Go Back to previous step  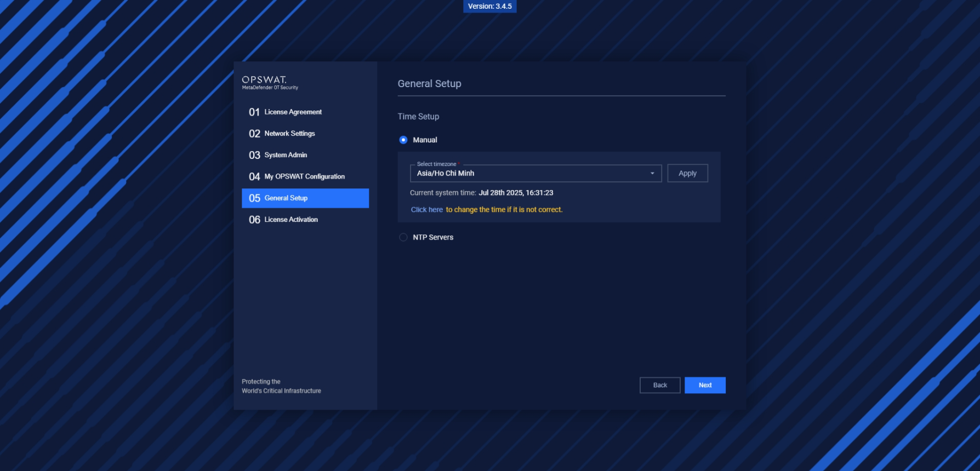pyautogui.click(x=660, y=385)
